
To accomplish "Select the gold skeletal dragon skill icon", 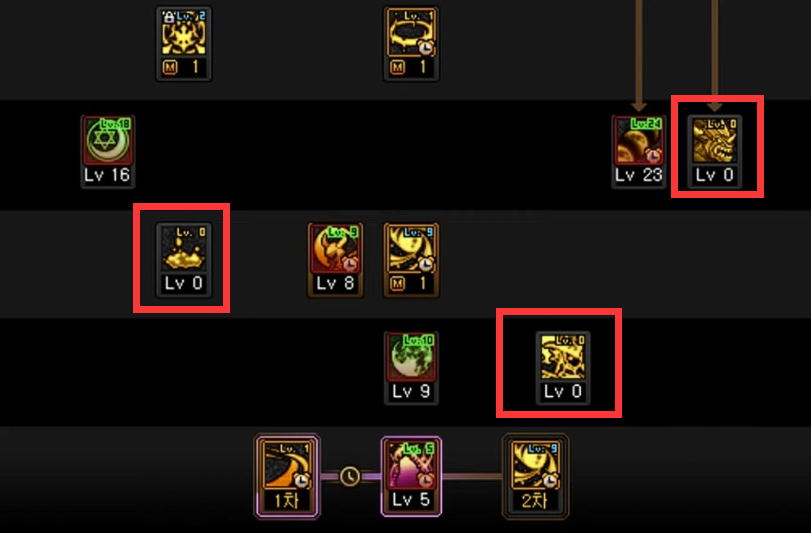I will coord(563,357).
